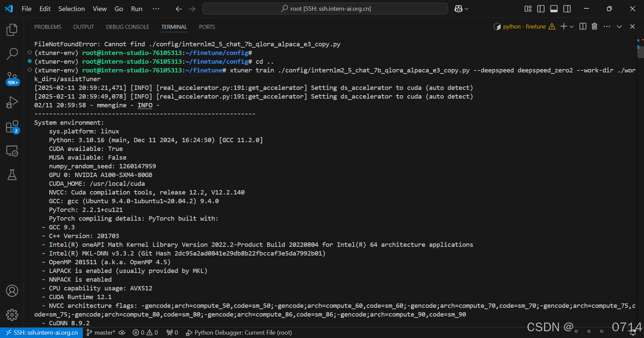Viewport: 644px width, 338px height.
Task: Click the SSH: ssh.intern-ai.org.cn remote indicator
Action: coord(42,333)
